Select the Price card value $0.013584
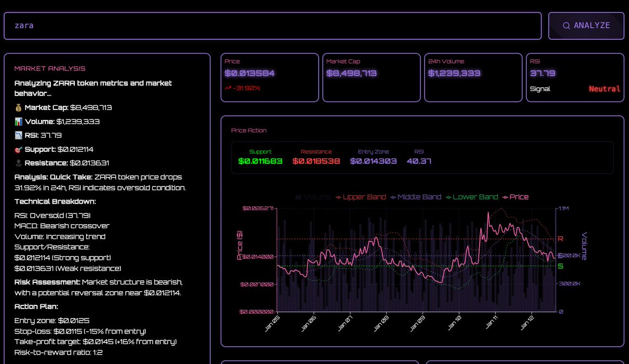Screen dimensions: 629x364 tap(250, 73)
